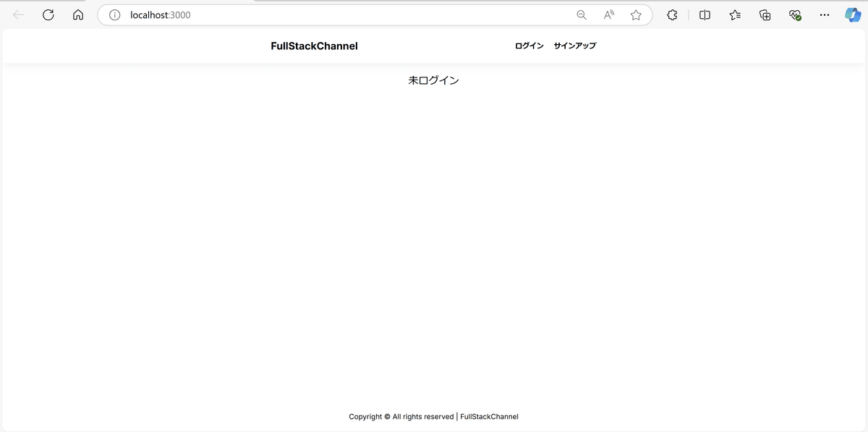Open the FullStackChannel header logo link
The width and height of the screenshot is (868, 432).
[314, 46]
